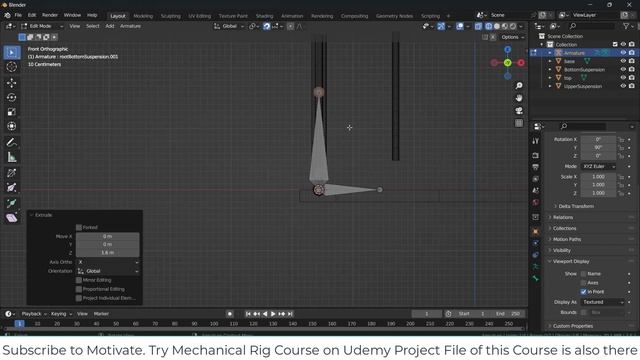Toggle visibility eye for BottomSuspension

pos(623,69)
